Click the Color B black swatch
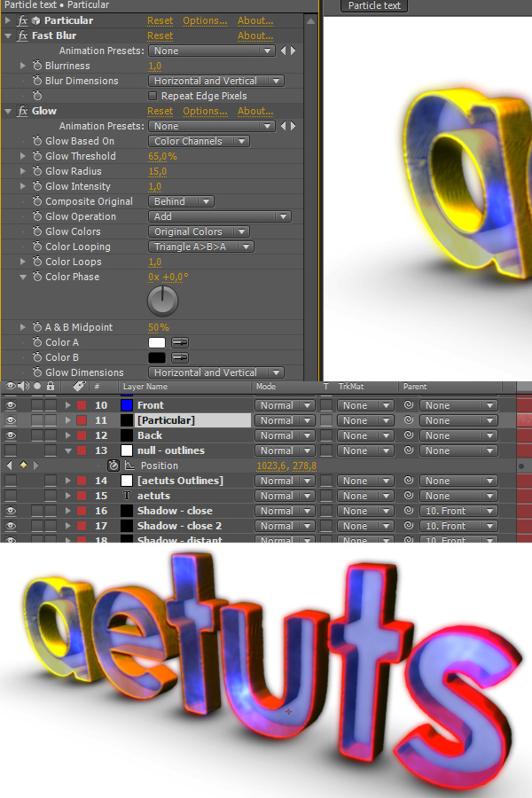Image resolution: width=532 pixels, height=798 pixels. pyautogui.click(x=157, y=358)
